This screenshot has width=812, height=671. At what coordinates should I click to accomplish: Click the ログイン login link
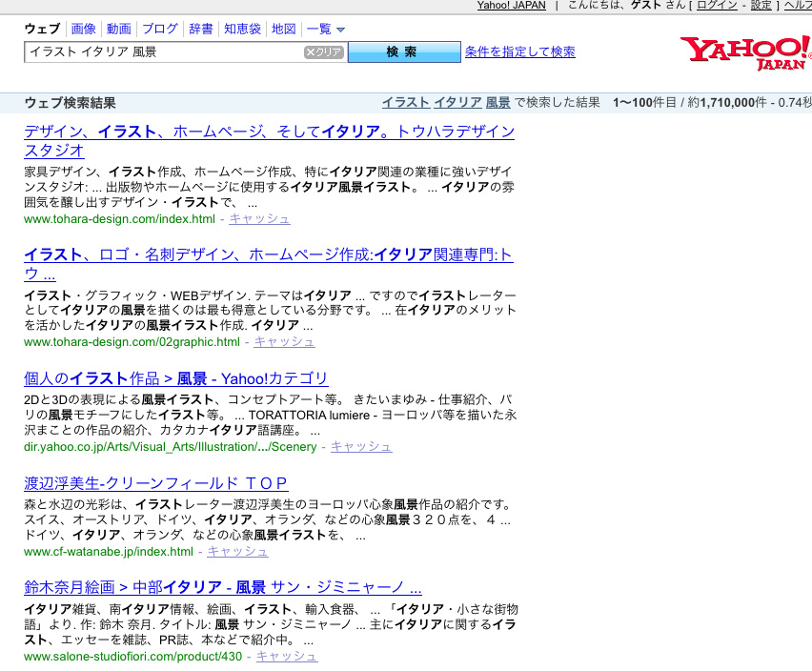click(x=717, y=5)
